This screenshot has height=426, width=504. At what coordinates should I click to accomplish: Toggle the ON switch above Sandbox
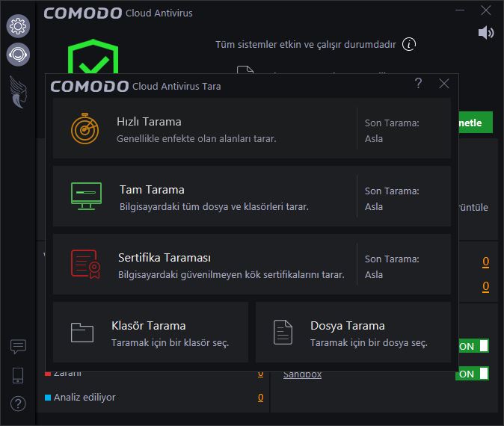[474, 346]
